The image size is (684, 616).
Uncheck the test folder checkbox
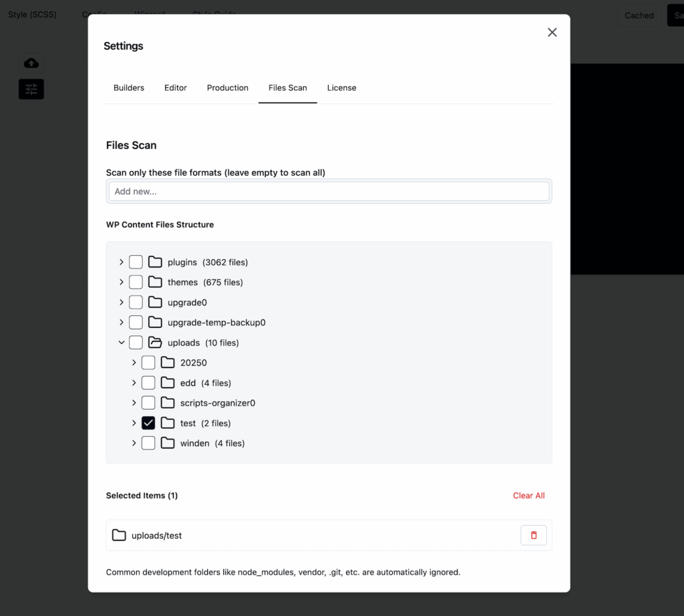pos(148,422)
